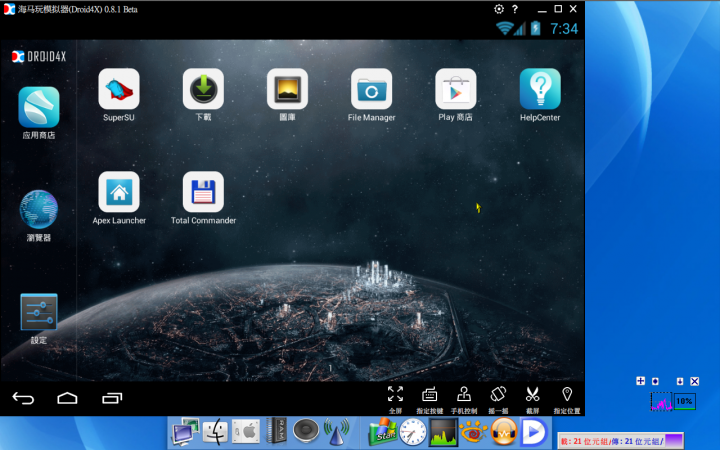Click the help question mark in title bar
Viewport: 720px width, 450px height.
click(x=515, y=9)
